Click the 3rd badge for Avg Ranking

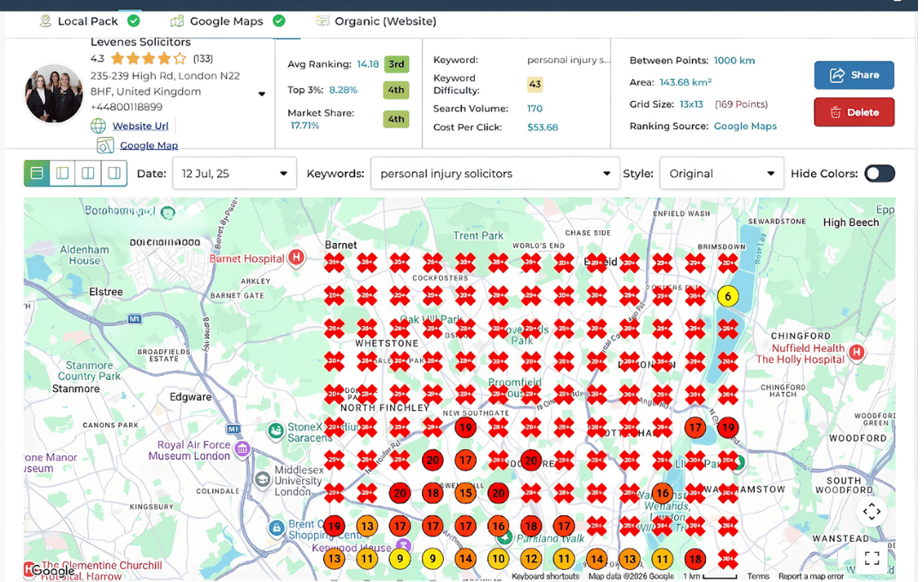click(396, 63)
